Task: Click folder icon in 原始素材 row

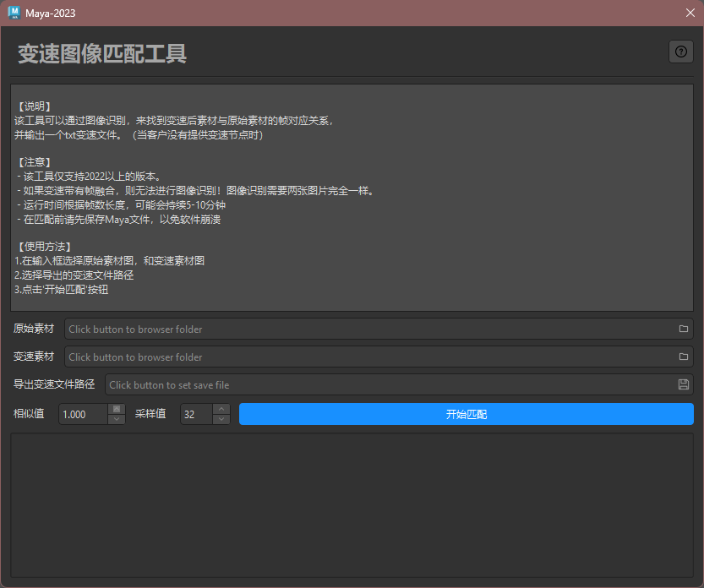Action: [683, 329]
